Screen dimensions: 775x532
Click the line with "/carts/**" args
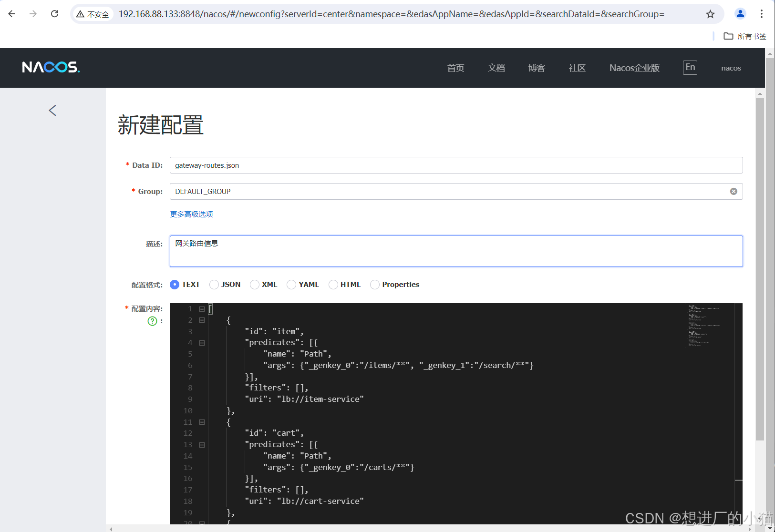click(x=339, y=467)
